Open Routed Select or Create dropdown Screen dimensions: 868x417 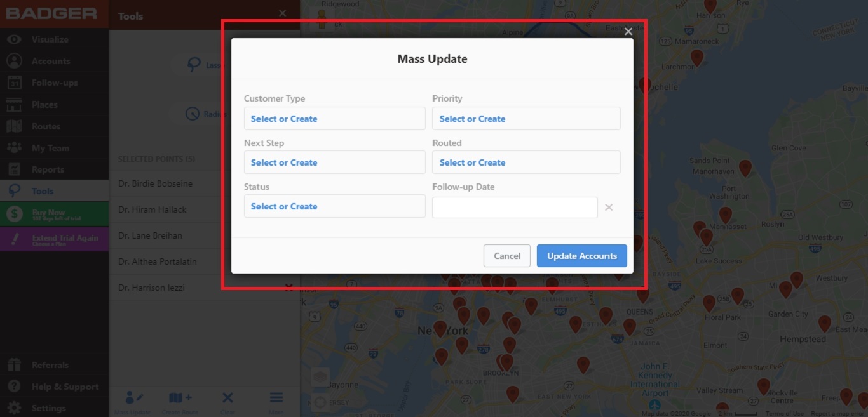point(526,162)
